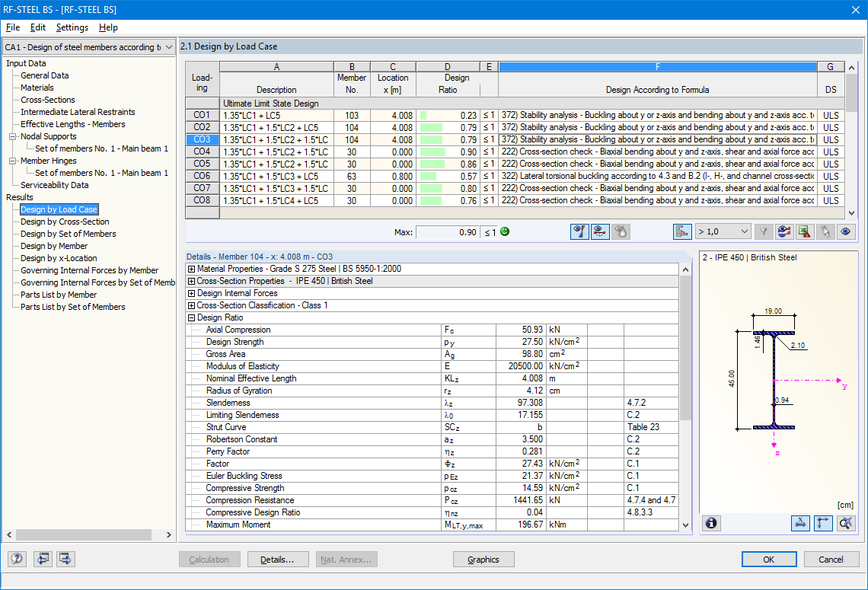
Task: Expand Design Internal Forces group
Action: click(192, 293)
